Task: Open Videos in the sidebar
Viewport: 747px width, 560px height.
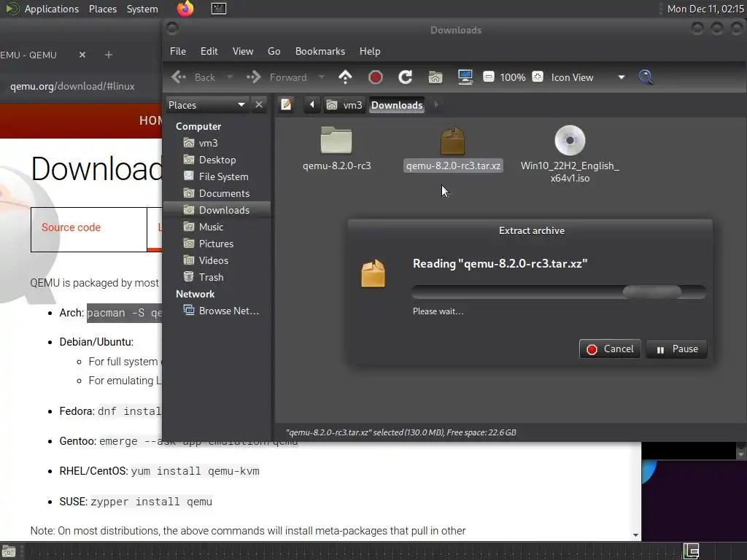Action: pos(217,260)
